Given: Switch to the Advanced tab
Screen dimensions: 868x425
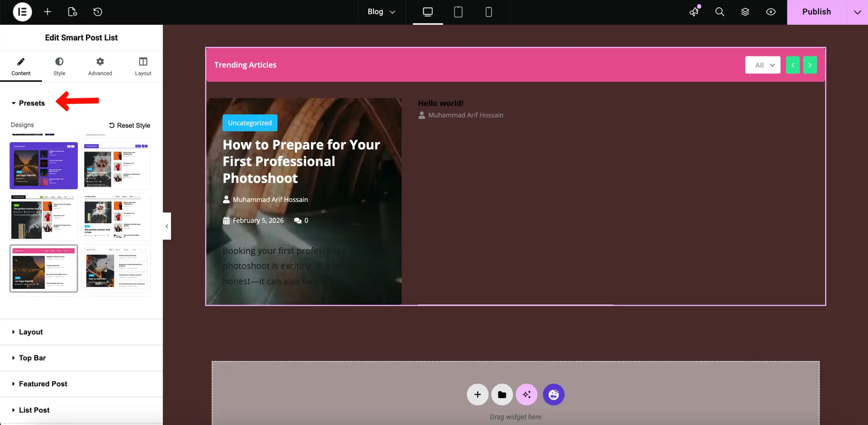Looking at the screenshot, I should coord(100,67).
